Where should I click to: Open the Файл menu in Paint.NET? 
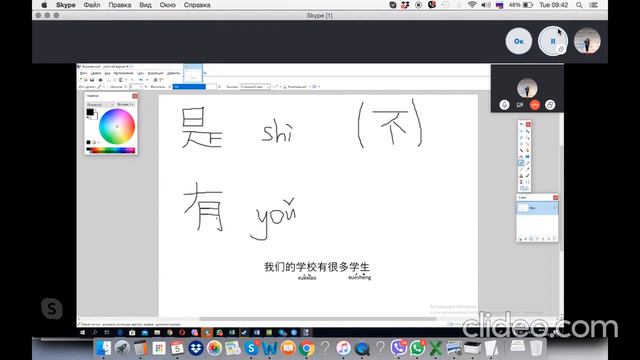83,73
